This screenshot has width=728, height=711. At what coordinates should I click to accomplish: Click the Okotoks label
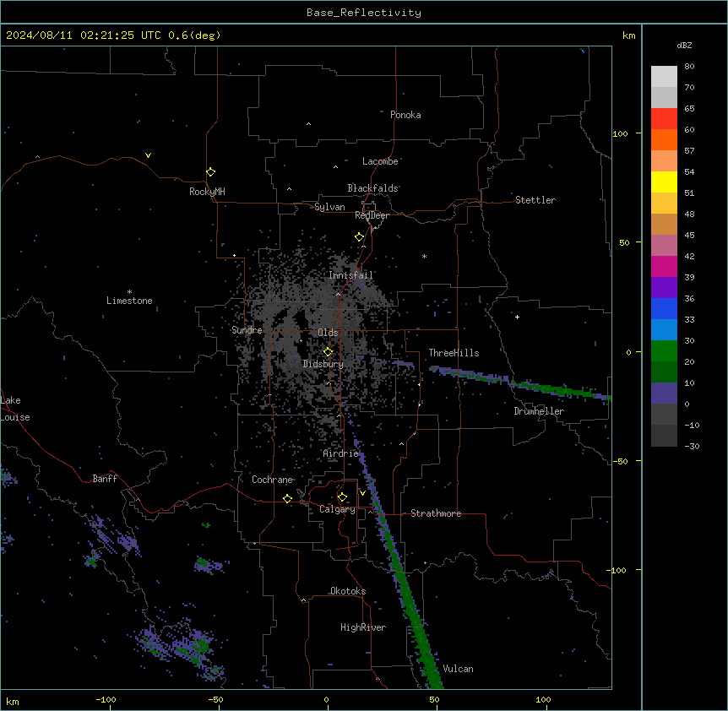pos(348,591)
